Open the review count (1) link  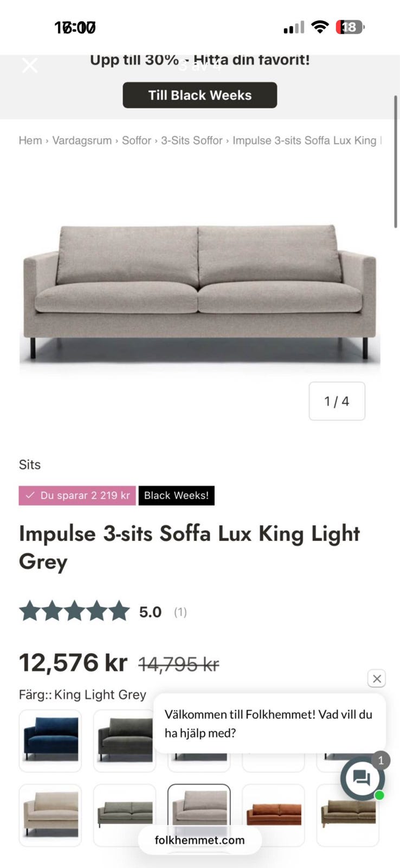pos(180,612)
